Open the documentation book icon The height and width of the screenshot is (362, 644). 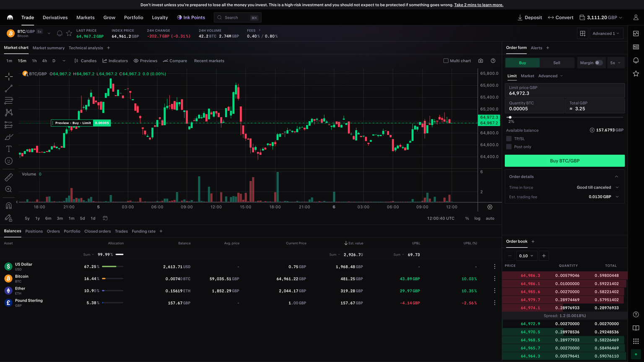(x=636, y=328)
